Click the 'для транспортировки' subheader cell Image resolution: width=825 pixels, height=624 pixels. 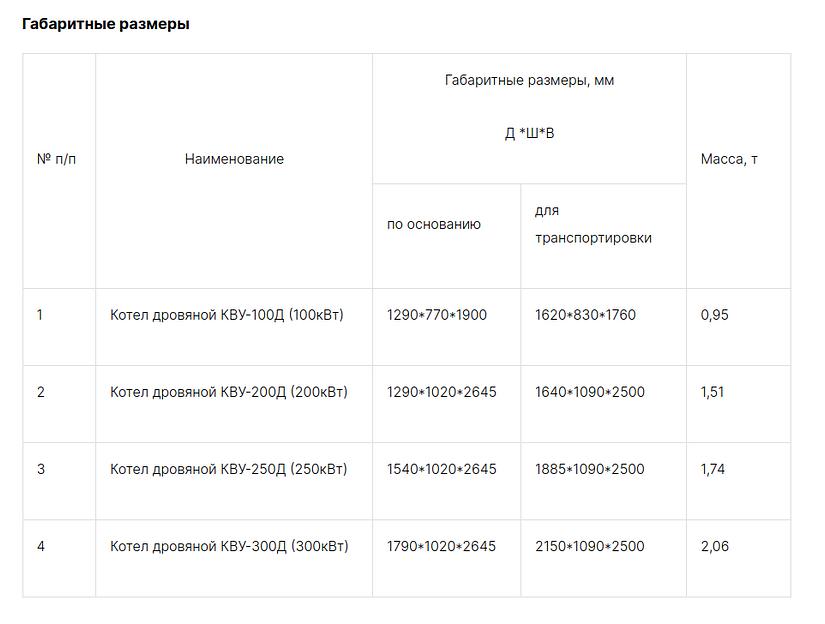pyautogui.click(x=593, y=224)
